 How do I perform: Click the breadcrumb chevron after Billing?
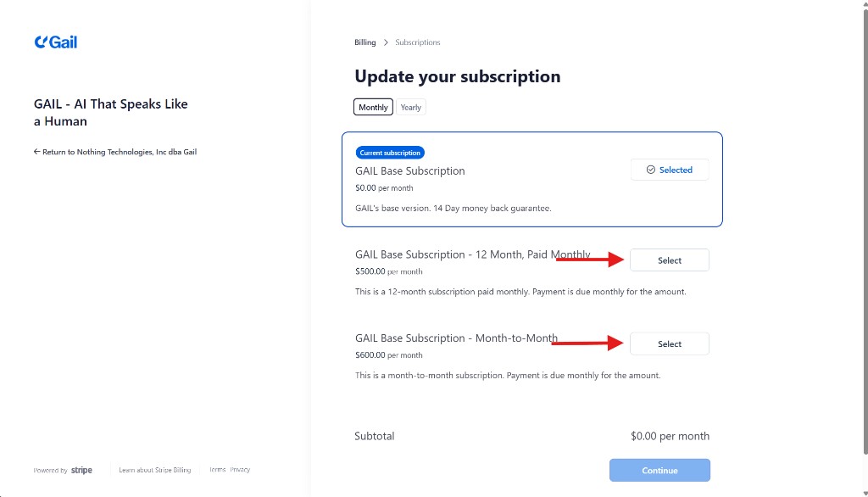click(386, 42)
